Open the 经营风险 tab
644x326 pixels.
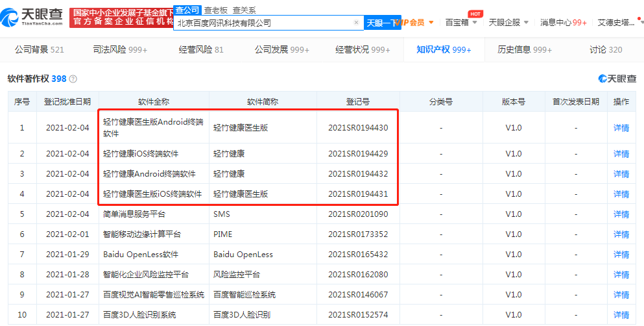[x=201, y=50]
